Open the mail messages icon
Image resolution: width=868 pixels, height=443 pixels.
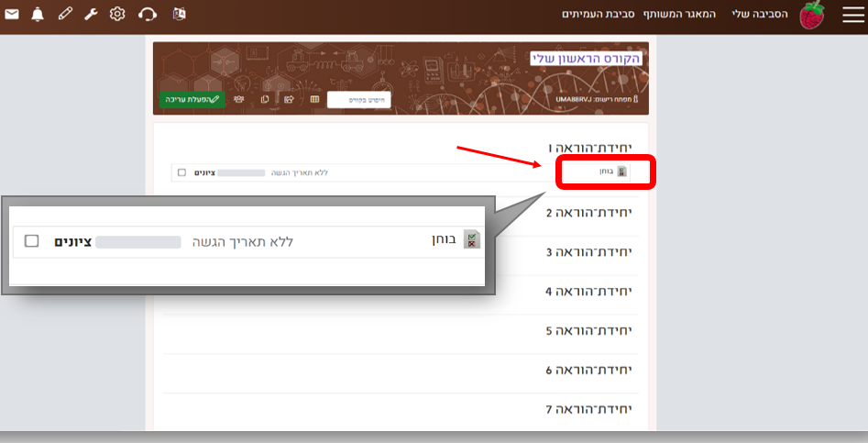point(12,14)
